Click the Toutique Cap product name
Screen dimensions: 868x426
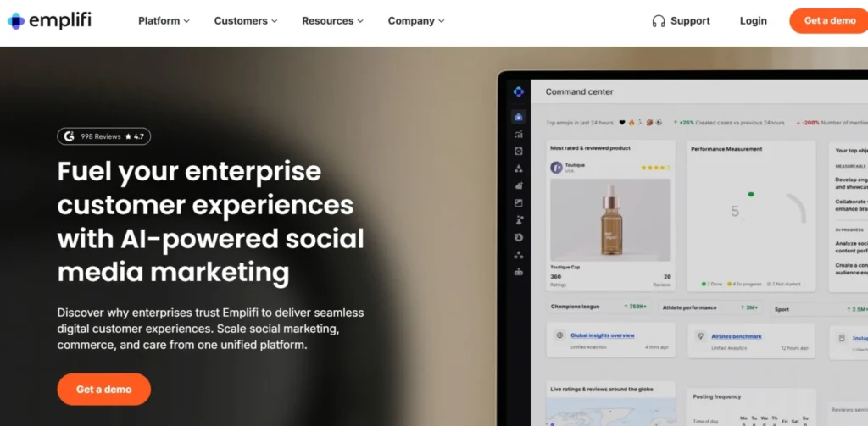[x=566, y=268]
